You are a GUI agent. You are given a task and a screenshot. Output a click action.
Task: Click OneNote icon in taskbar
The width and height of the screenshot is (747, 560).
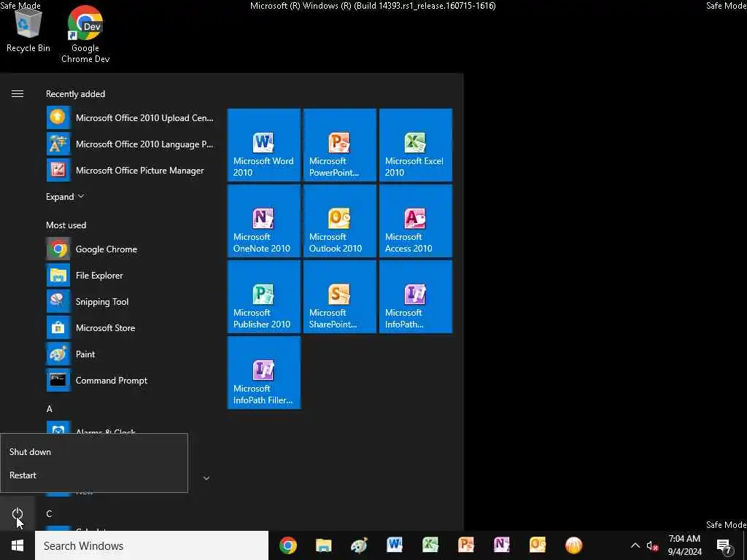pyautogui.click(x=502, y=545)
